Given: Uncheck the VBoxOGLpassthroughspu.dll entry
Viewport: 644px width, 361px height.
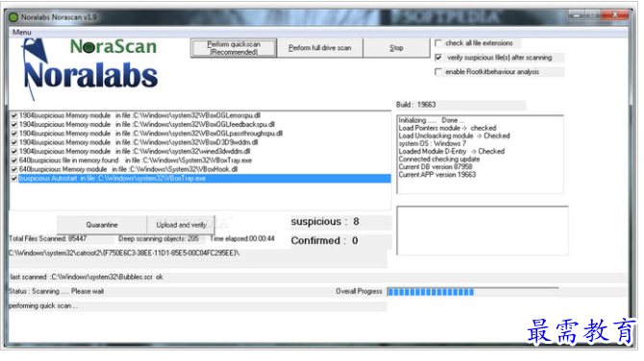Looking at the screenshot, I should 14,133.
